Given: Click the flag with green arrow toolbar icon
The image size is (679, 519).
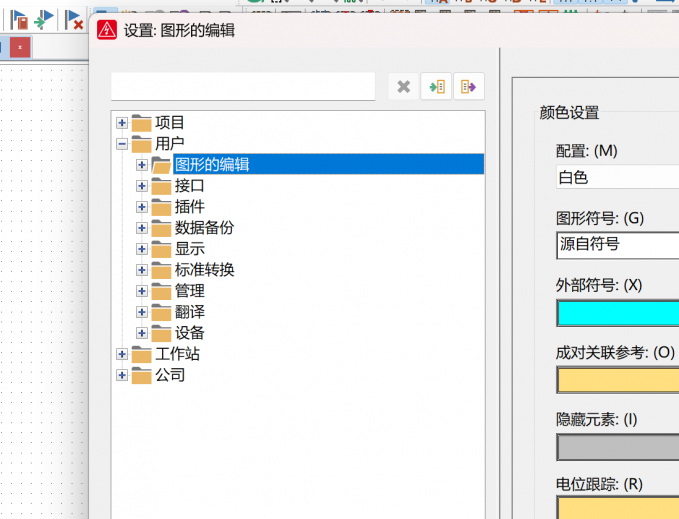Looking at the screenshot, I should tap(44, 20).
